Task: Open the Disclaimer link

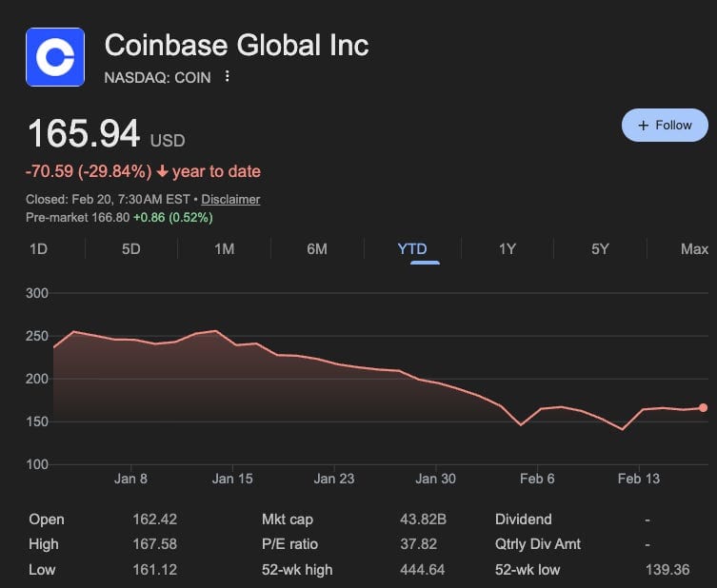Action: coord(230,199)
